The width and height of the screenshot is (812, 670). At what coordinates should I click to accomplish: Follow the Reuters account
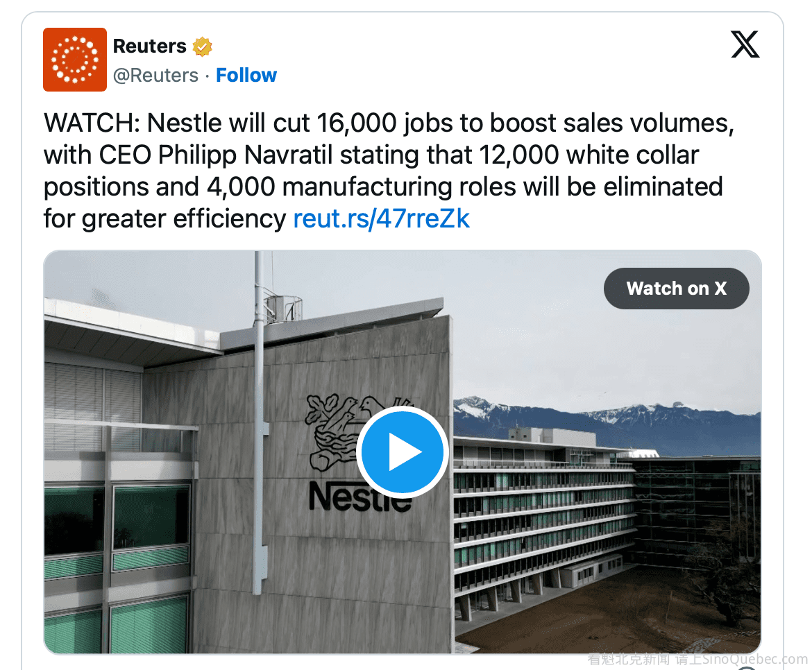tap(246, 75)
